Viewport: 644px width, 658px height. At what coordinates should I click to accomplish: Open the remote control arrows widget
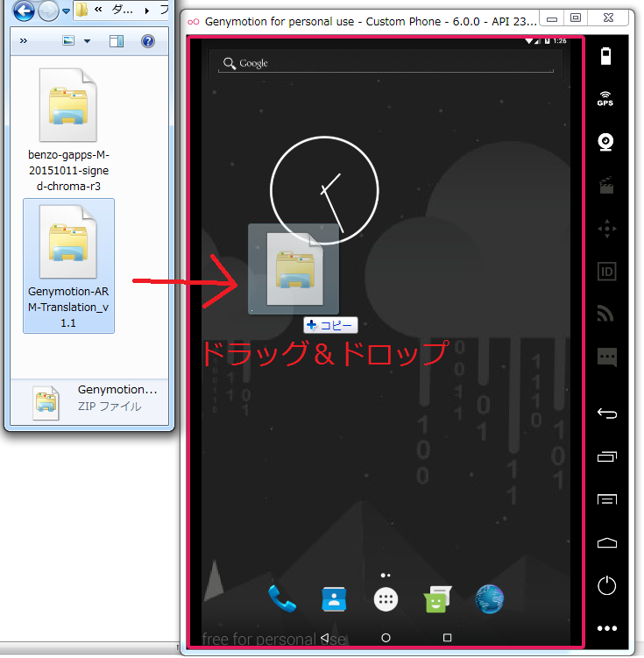pyautogui.click(x=606, y=229)
